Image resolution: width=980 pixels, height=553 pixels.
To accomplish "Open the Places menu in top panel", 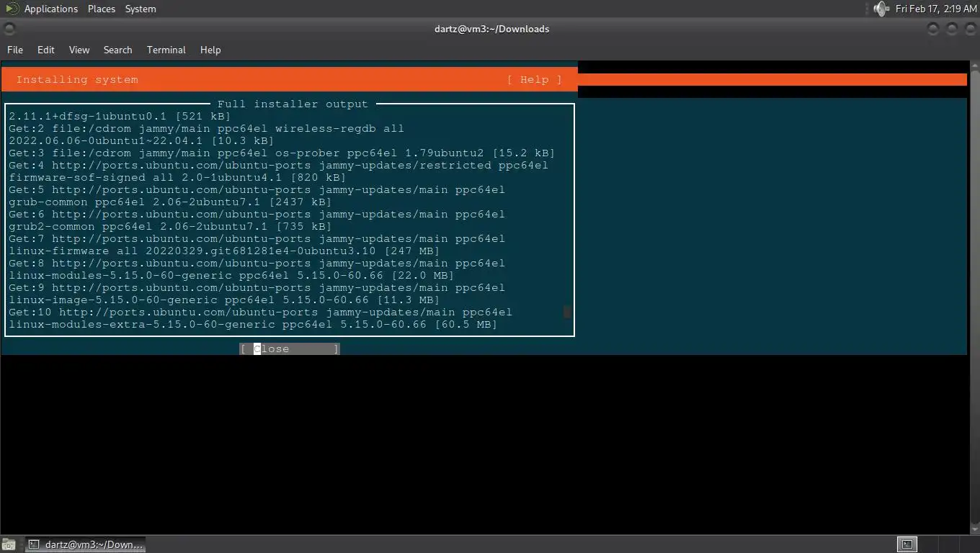I will click(x=101, y=9).
